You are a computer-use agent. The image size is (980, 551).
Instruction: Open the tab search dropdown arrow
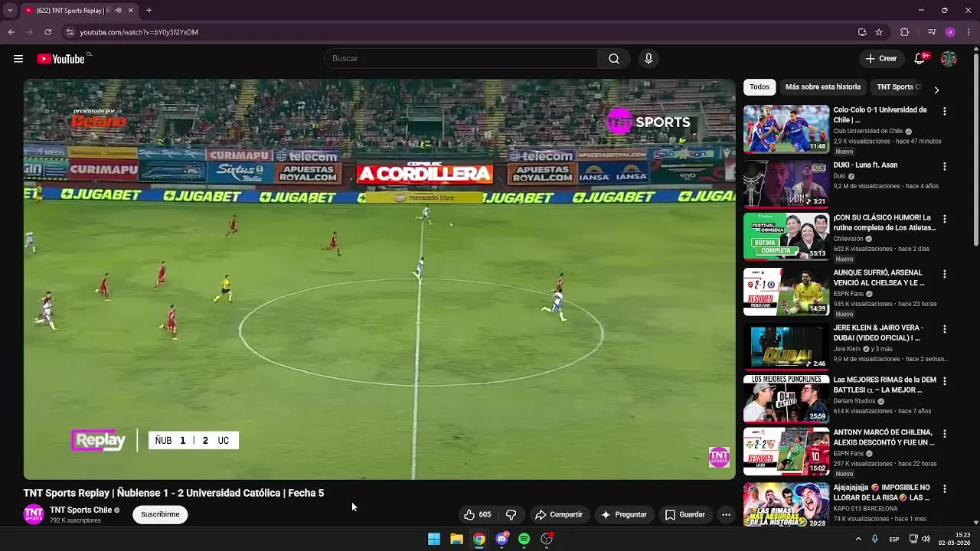tap(10, 11)
